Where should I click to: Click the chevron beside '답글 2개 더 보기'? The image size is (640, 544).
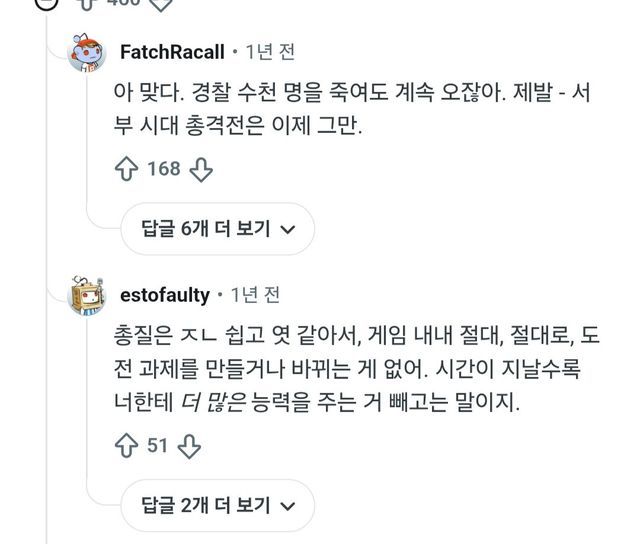pyautogui.click(x=288, y=505)
